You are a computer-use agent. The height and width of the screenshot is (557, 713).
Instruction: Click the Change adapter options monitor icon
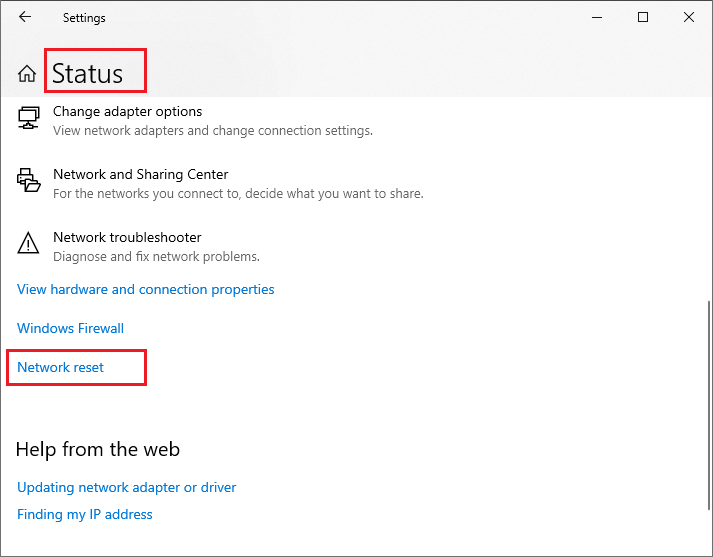click(x=29, y=118)
